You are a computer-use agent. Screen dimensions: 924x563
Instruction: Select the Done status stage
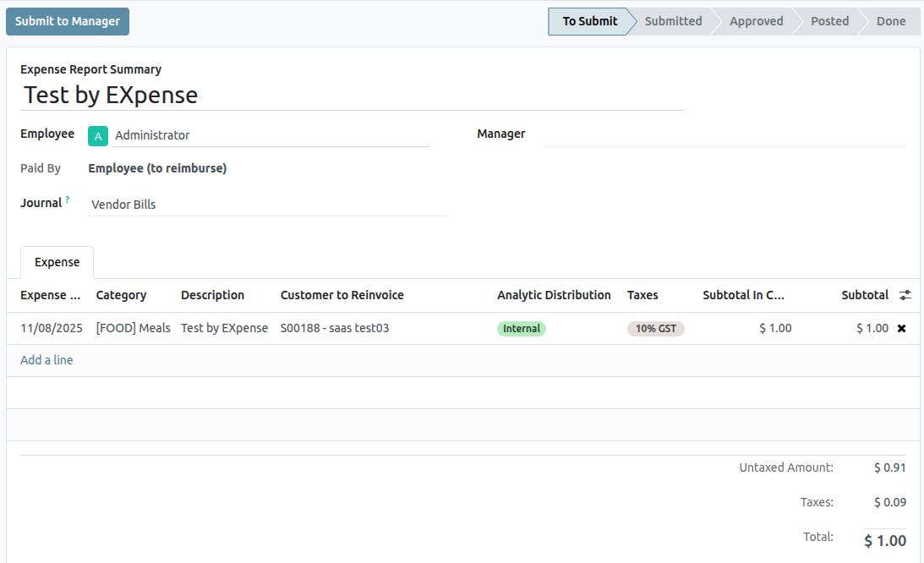coord(890,21)
